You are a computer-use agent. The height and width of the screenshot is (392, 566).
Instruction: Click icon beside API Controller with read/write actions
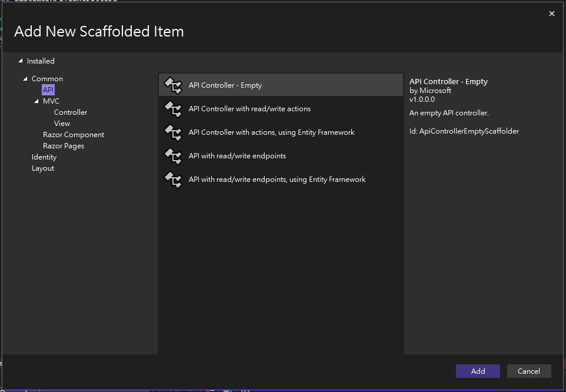point(173,109)
